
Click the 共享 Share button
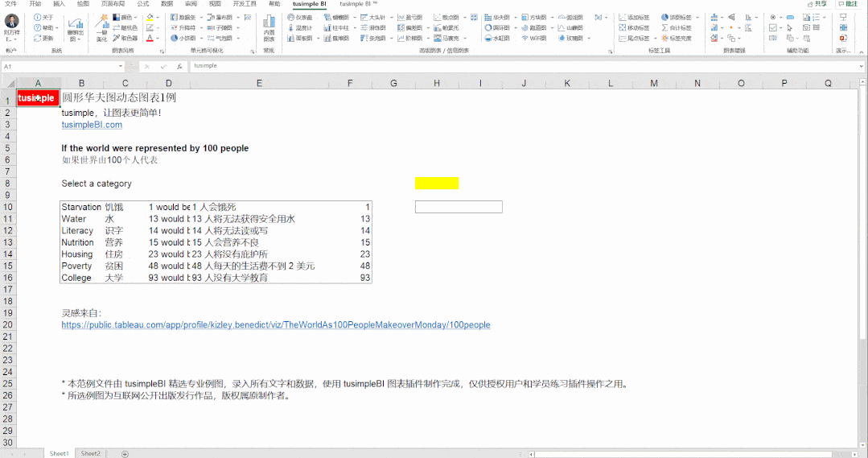point(817,4)
